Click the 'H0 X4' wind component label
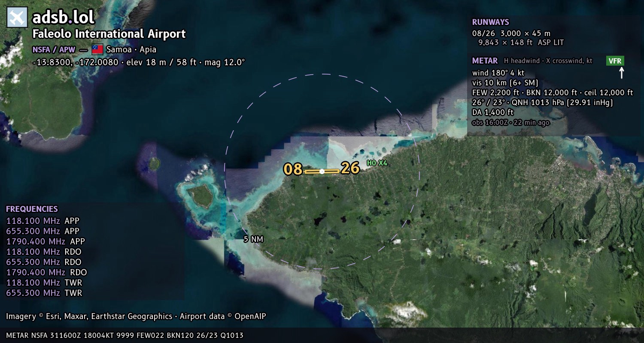The image size is (644, 343). pyautogui.click(x=377, y=163)
